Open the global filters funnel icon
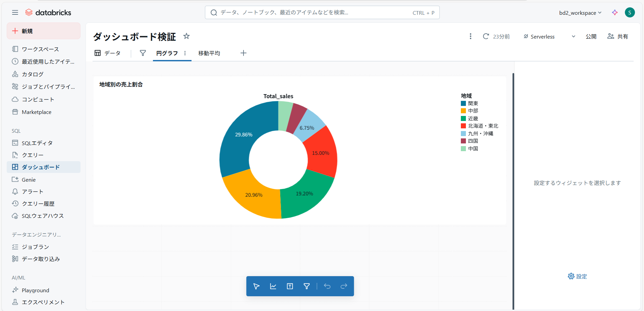 tap(143, 53)
